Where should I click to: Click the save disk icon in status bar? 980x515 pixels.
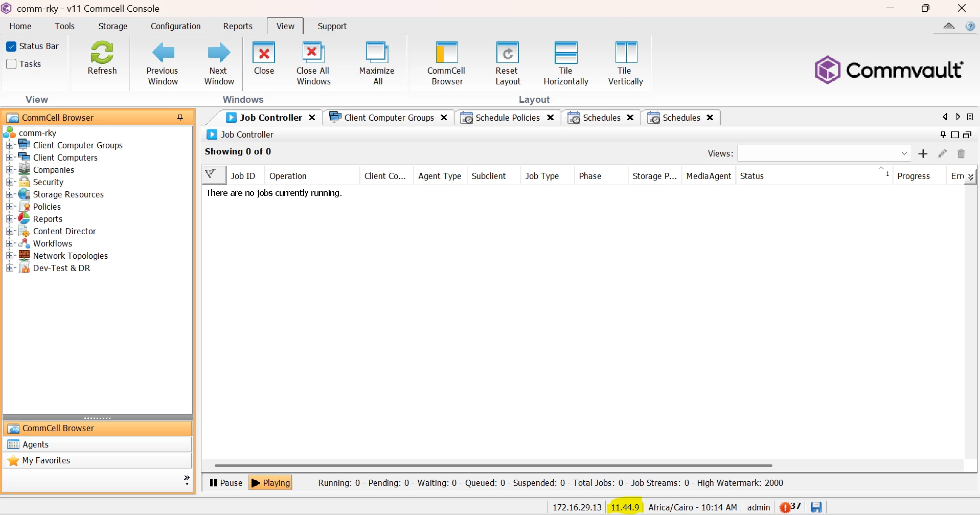[x=816, y=507]
